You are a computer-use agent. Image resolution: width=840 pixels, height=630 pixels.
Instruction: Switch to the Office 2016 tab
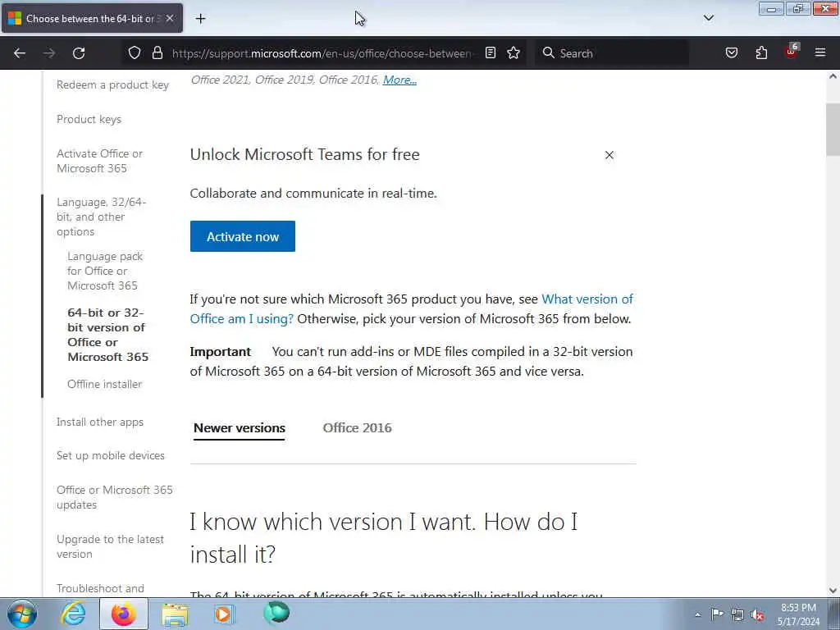point(358,428)
